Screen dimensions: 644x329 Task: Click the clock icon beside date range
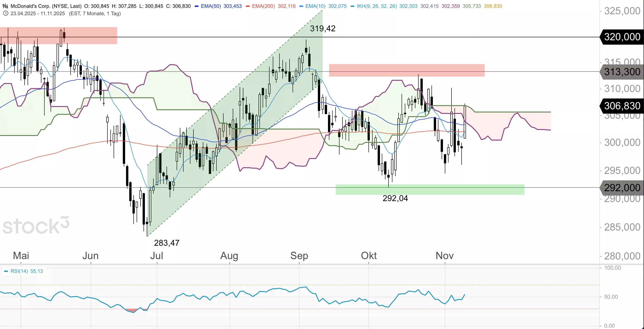[6, 14]
